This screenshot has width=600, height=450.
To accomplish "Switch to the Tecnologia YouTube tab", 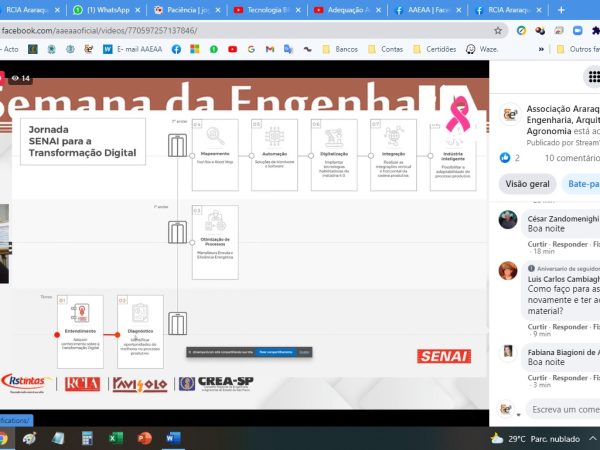I will coord(267,10).
